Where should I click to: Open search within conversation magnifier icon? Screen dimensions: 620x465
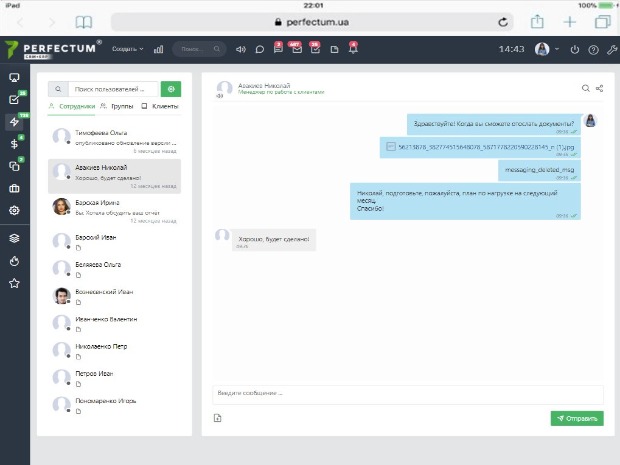[x=586, y=89]
